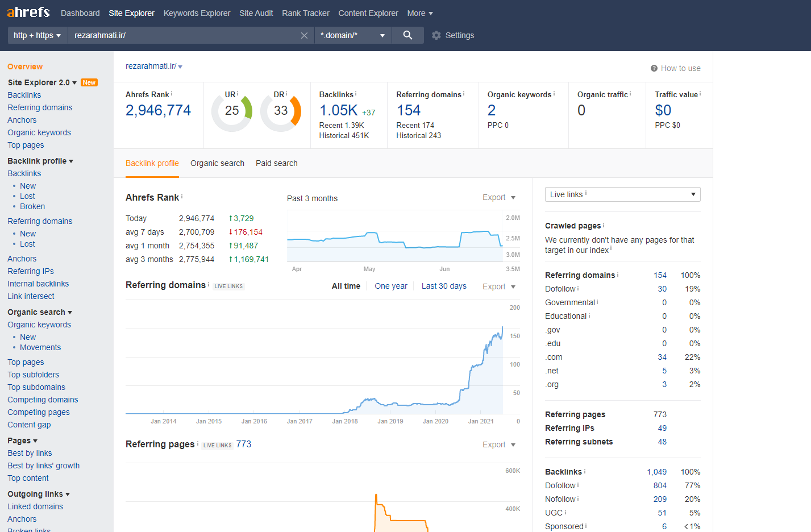Image resolution: width=811 pixels, height=532 pixels.
Task: Select the Backlink profile tab
Action: tap(152, 163)
